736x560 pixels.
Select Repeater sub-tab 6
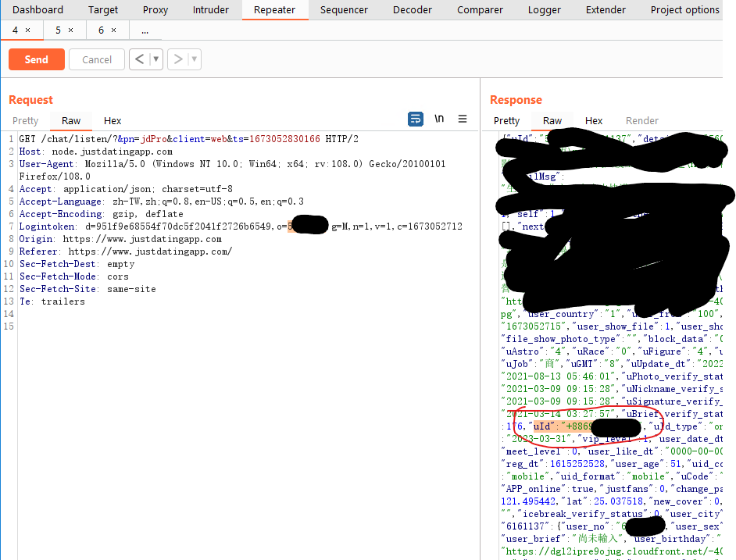point(101,30)
